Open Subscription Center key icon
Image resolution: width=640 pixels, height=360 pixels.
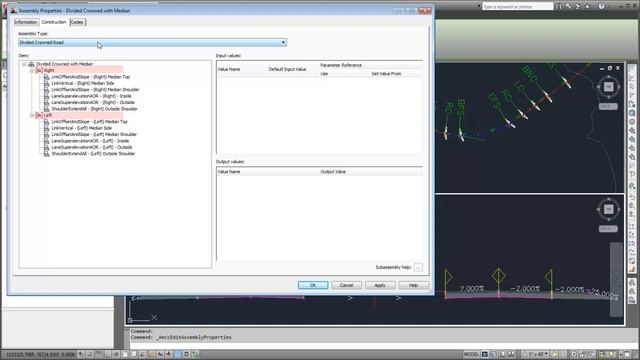point(568,7)
